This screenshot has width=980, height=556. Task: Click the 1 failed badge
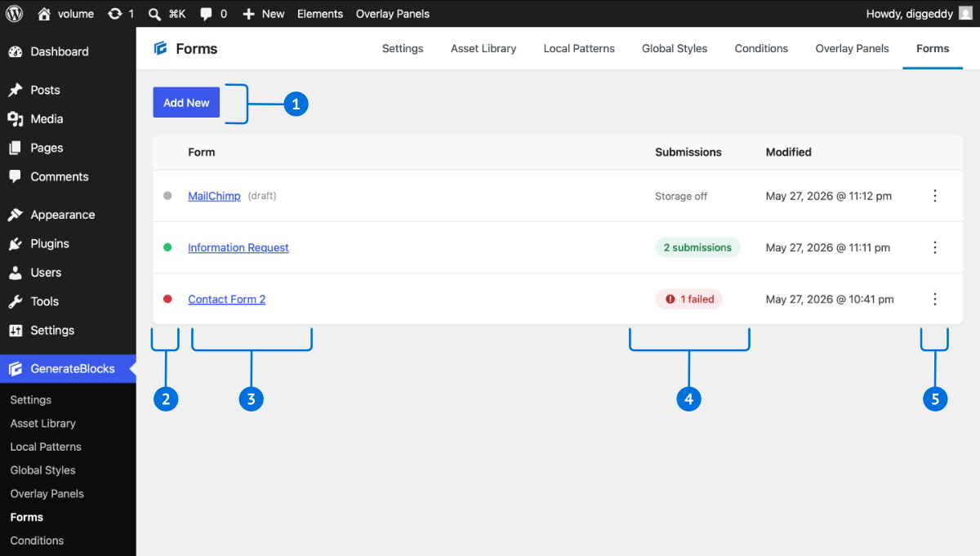[689, 299]
